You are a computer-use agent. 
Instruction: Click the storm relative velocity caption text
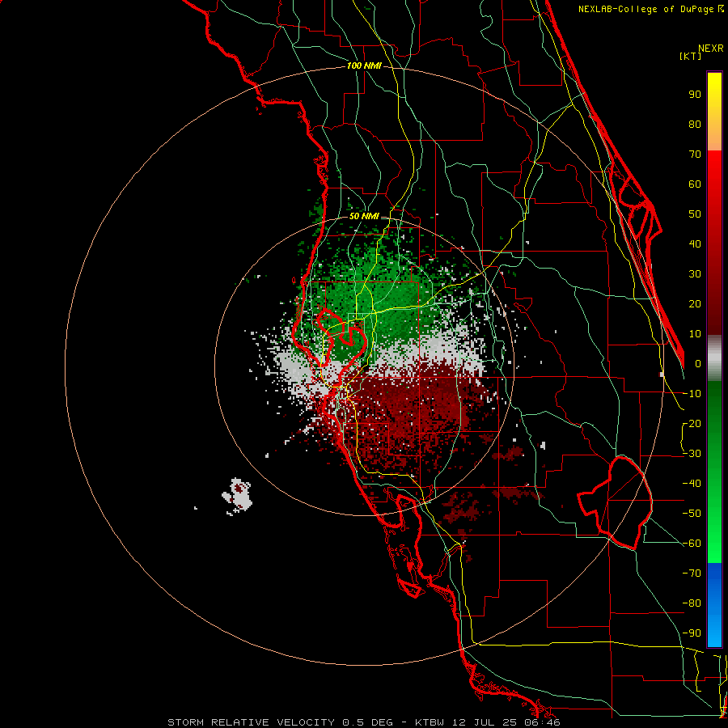click(x=363, y=722)
